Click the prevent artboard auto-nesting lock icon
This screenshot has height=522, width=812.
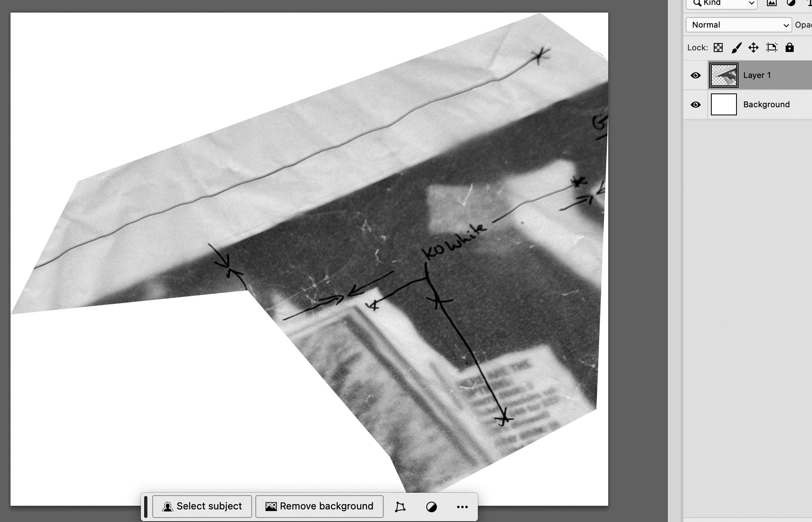point(771,48)
